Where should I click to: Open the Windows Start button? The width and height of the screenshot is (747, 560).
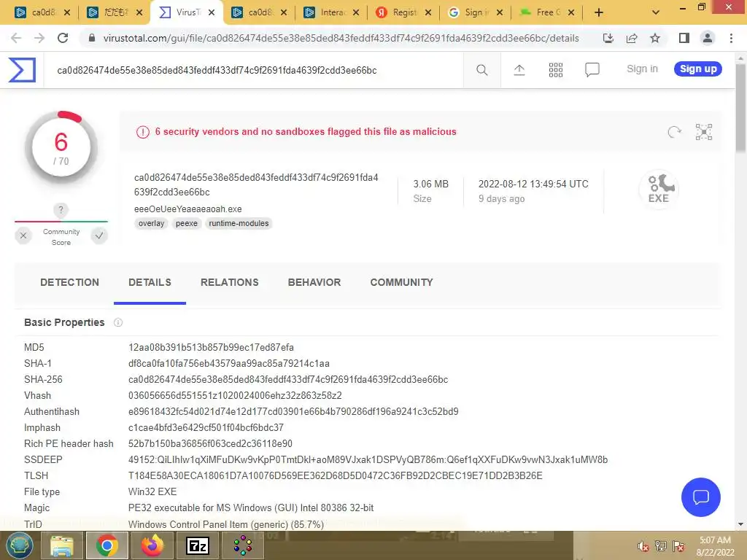point(19,545)
